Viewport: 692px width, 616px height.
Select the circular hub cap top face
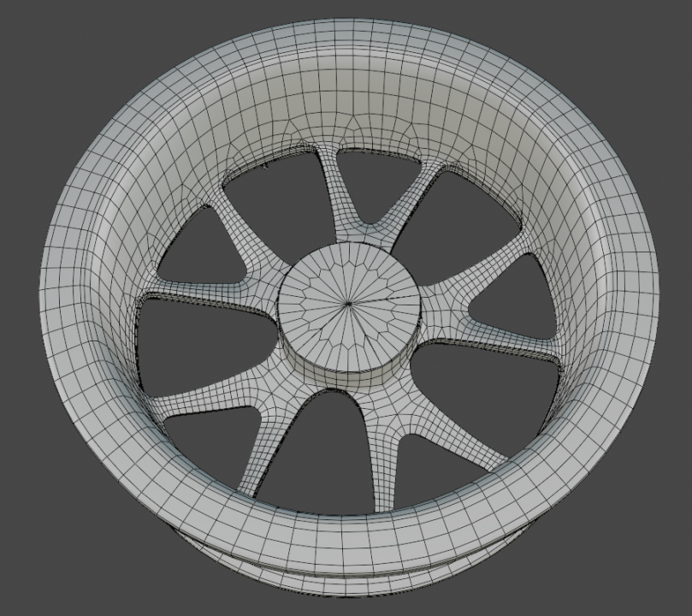(349, 305)
